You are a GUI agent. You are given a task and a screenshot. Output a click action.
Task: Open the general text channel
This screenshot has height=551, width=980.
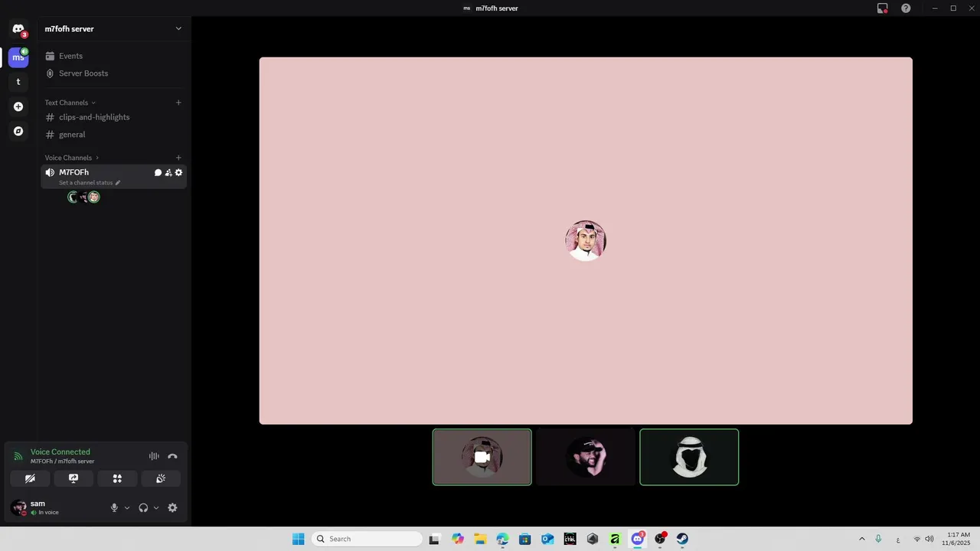pos(113,135)
